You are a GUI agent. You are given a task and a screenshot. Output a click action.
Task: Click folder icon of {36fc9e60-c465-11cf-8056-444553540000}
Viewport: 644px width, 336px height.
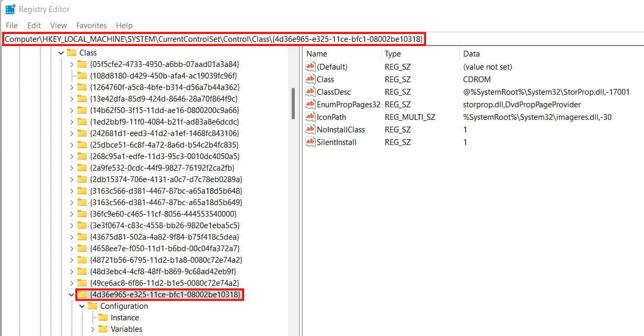(x=82, y=214)
